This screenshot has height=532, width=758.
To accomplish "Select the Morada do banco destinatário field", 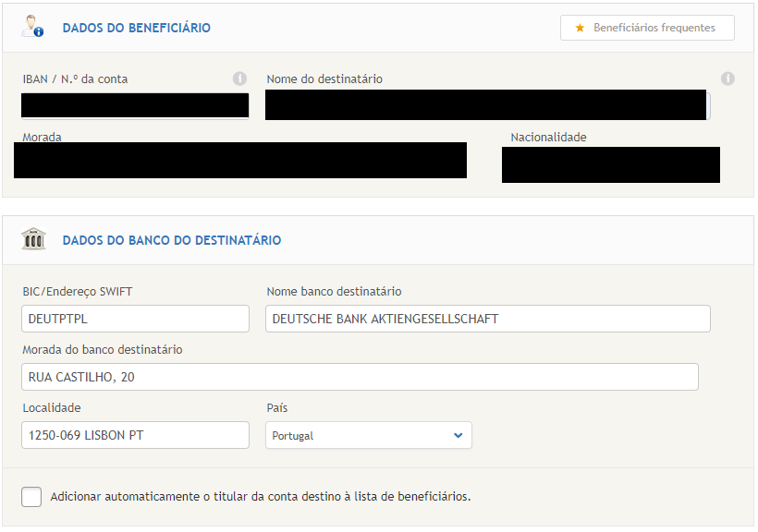I will pyautogui.click(x=361, y=377).
